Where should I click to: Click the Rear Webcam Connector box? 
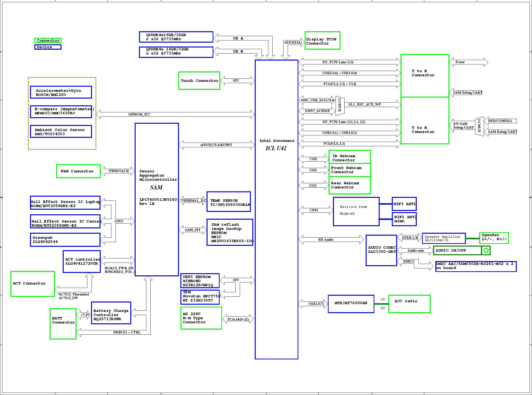tap(350, 185)
